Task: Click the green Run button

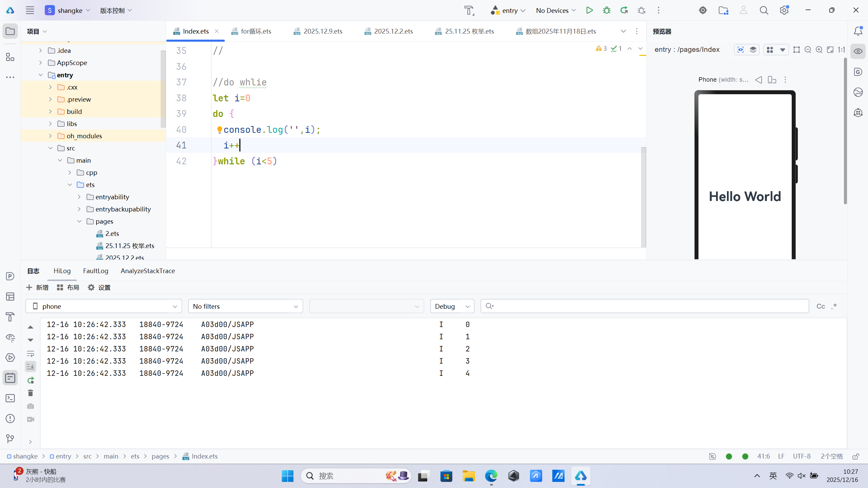Action: pos(589,10)
